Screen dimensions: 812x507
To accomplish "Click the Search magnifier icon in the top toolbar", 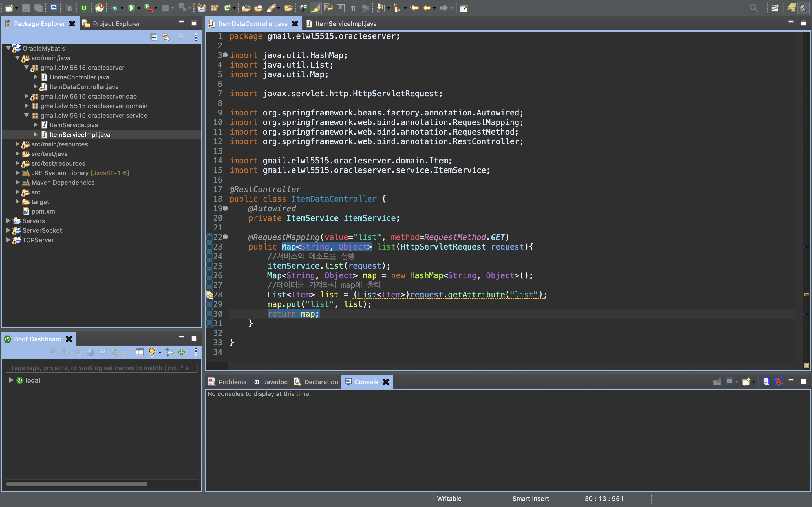I will point(754,8).
